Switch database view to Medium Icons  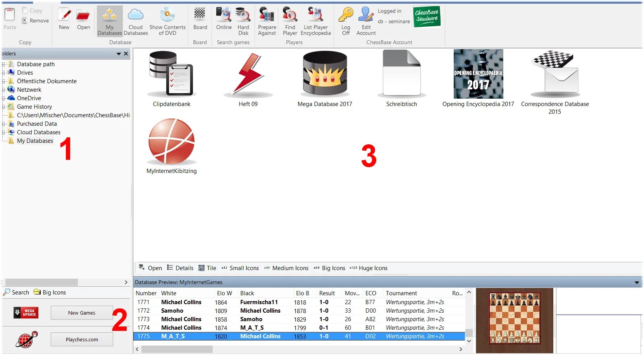tap(286, 268)
